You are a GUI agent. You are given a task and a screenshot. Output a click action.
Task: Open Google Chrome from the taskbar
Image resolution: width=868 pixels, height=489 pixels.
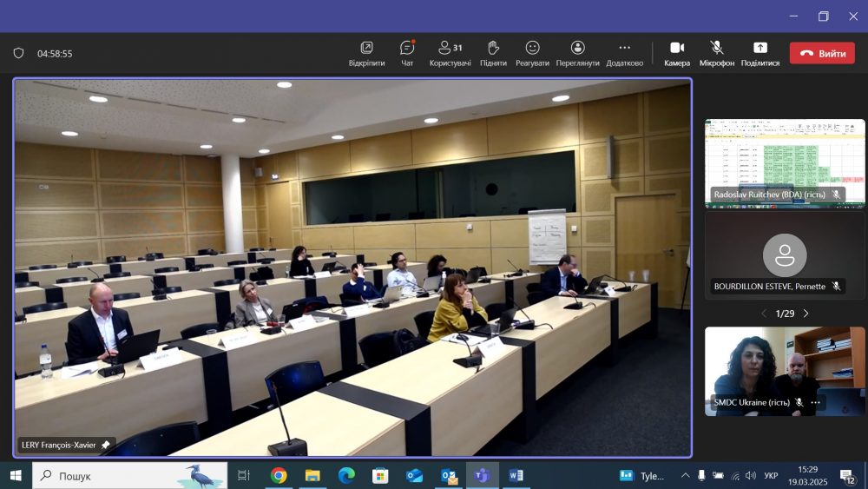279,475
